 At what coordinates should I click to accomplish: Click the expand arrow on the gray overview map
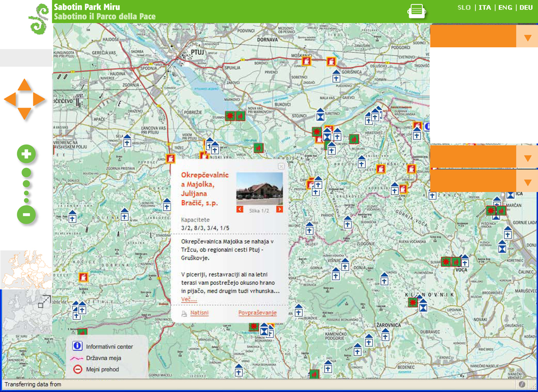click(44, 302)
